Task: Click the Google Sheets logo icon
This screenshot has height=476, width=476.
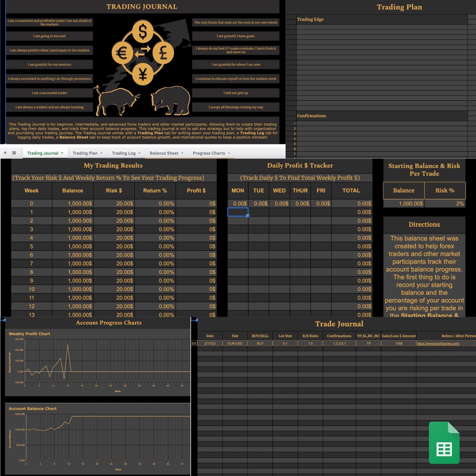Action: tap(444, 443)
